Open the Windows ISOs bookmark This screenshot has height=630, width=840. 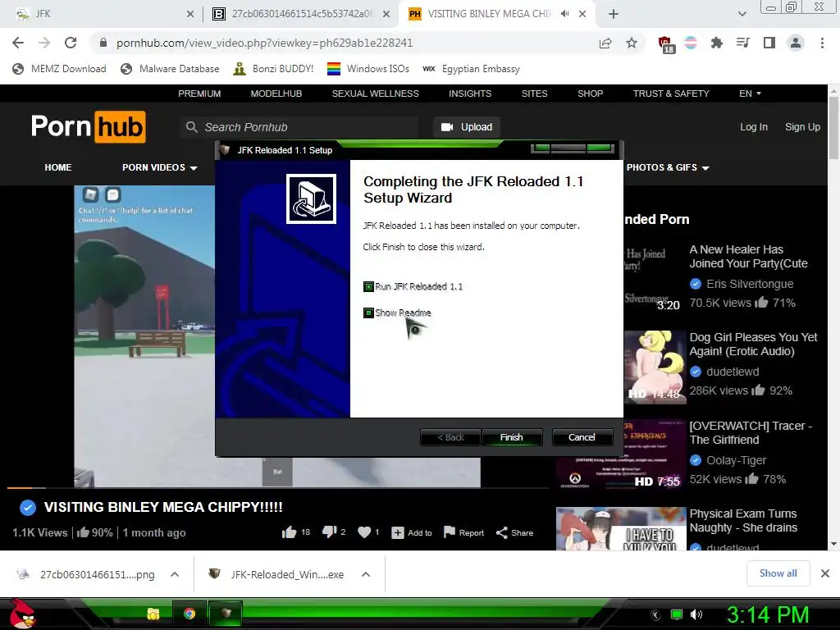(x=368, y=69)
